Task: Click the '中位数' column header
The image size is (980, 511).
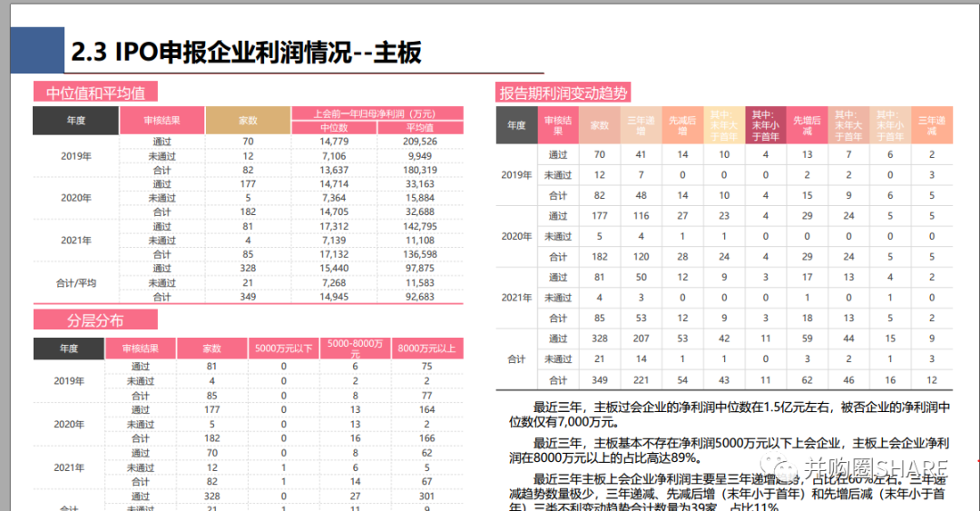Action: (x=334, y=128)
